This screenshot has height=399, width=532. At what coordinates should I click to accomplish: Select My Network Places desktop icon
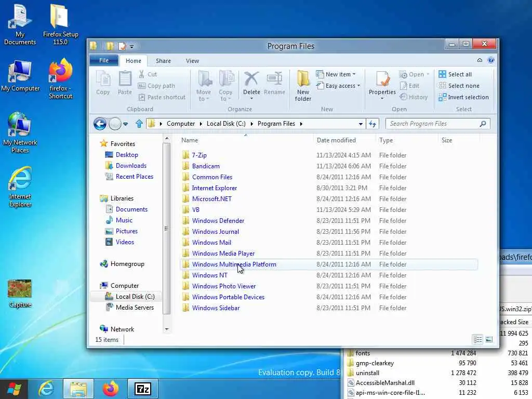click(x=20, y=132)
